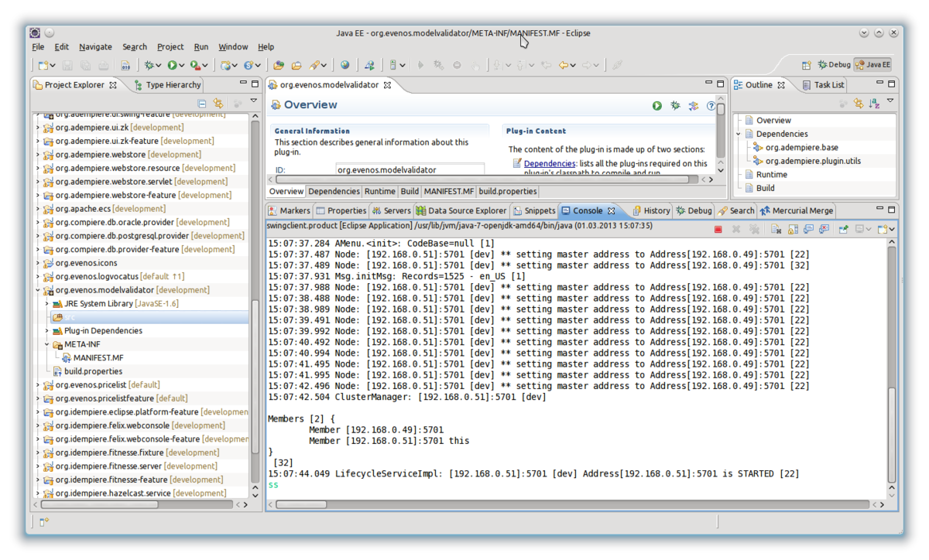
Task: Click the green Run toolbar button
Action: (x=172, y=66)
